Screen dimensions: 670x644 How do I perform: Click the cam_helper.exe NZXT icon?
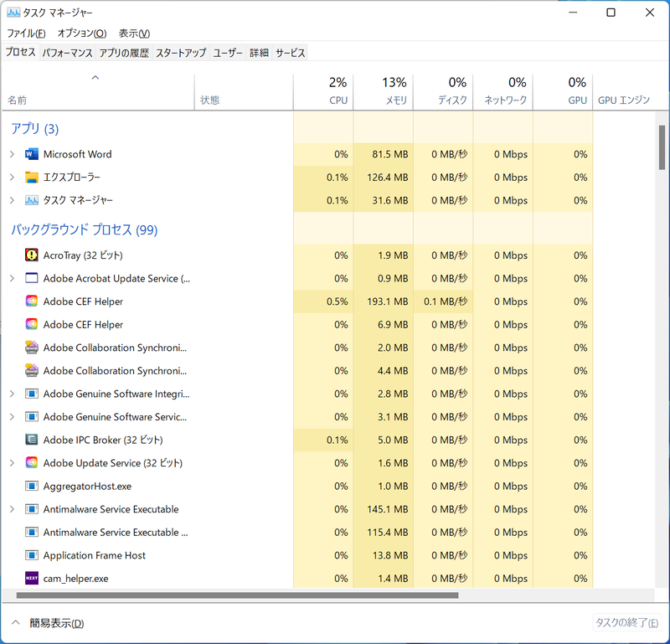(32, 578)
